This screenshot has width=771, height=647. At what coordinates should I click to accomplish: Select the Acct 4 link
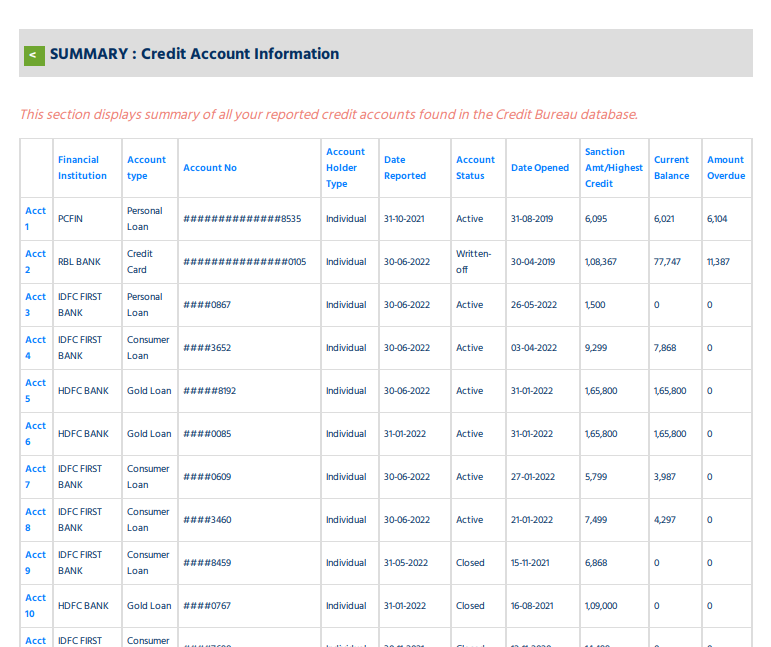(x=35, y=348)
